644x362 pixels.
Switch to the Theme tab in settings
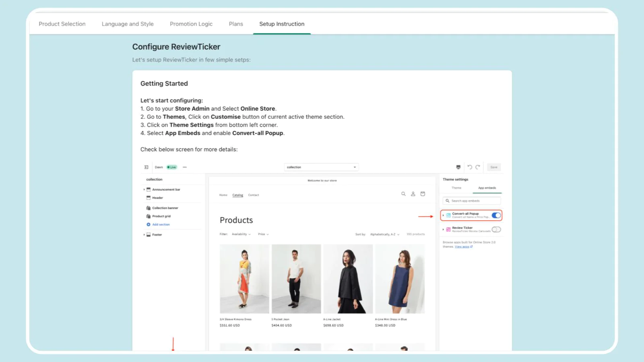tap(456, 188)
